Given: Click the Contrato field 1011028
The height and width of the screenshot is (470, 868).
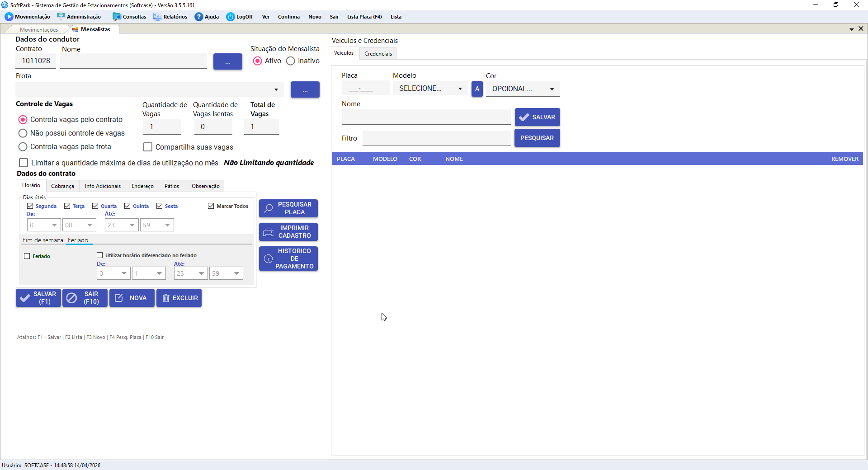Looking at the screenshot, I should point(36,61).
